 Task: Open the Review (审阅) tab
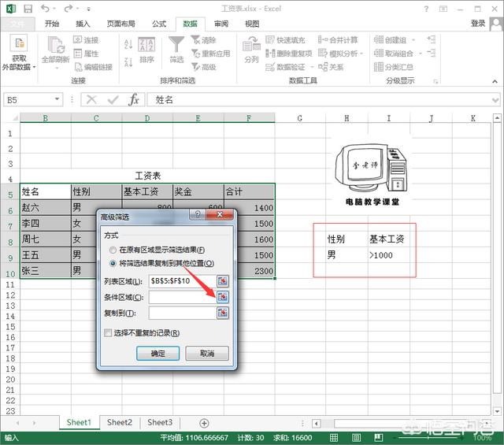221,24
